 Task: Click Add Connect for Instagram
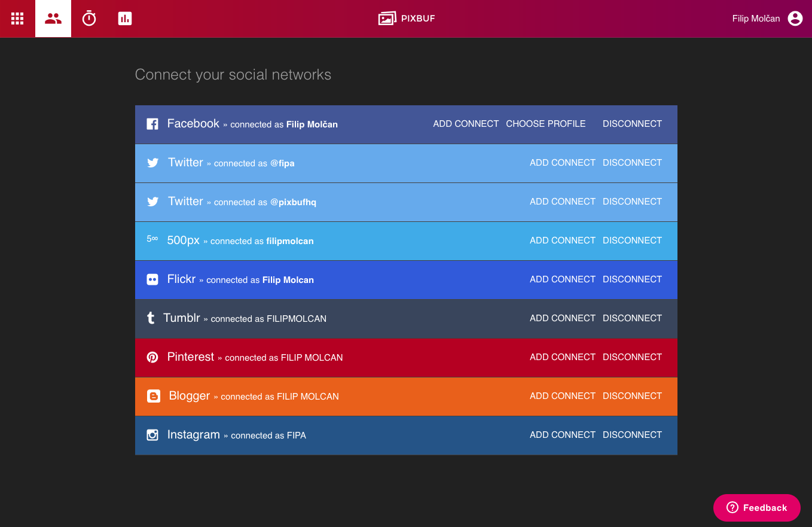click(x=563, y=435)
